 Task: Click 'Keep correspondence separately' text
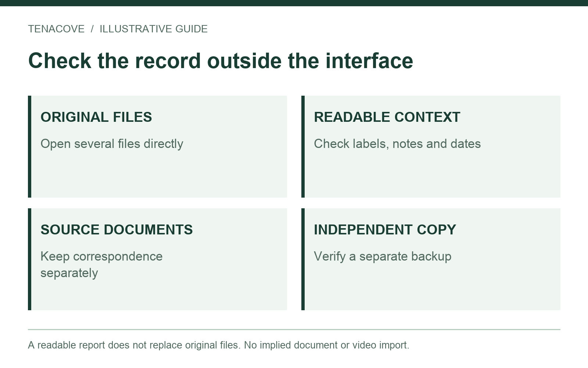pos(101,265)
